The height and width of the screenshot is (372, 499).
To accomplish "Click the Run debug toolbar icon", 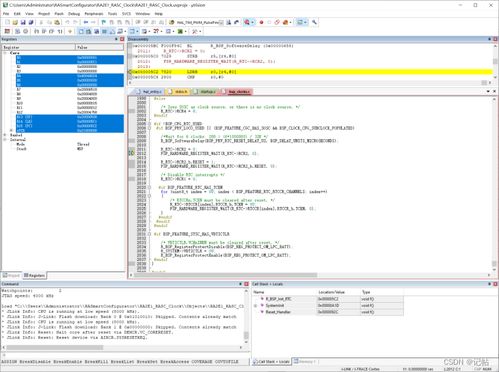I will (17, 31).
